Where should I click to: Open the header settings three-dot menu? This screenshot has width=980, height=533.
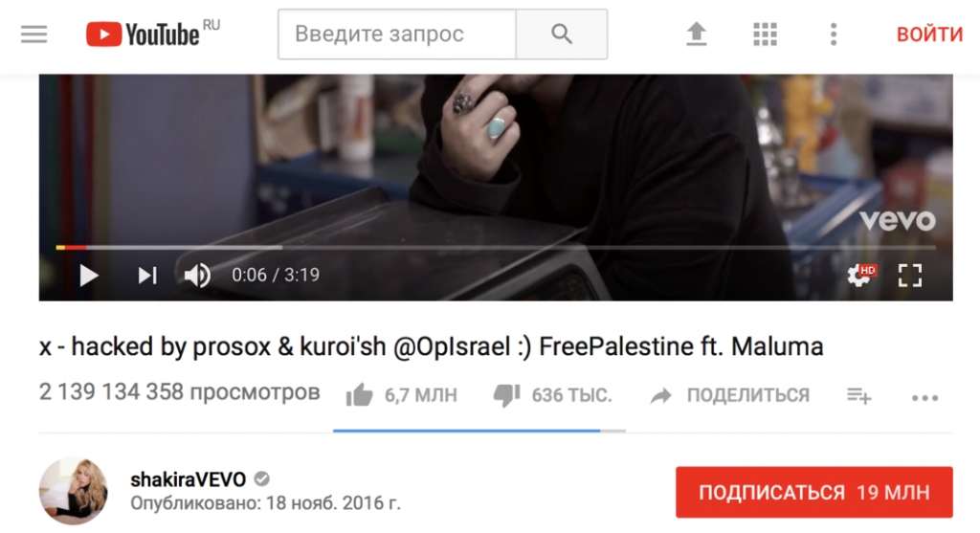click(834, 33)
